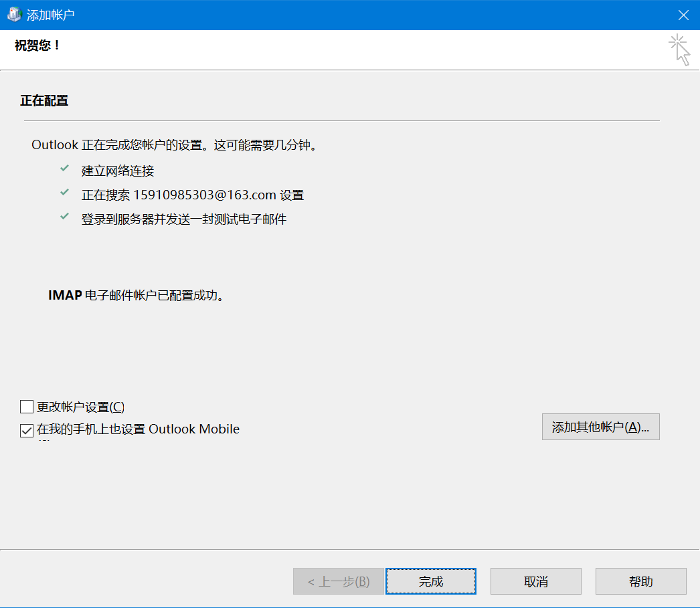Screen dimensions: 700x608
Task: Enable the 更改帐户设置(C) checkbox
Action: (27, 407)
